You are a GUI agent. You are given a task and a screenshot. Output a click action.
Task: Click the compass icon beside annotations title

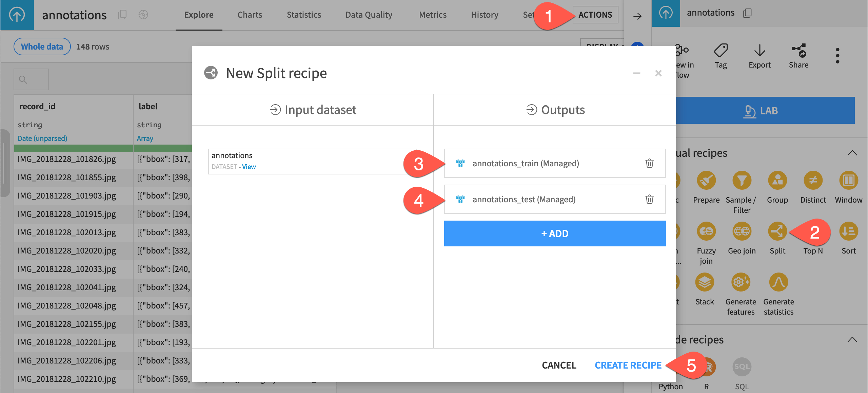(x=143, y=15)
